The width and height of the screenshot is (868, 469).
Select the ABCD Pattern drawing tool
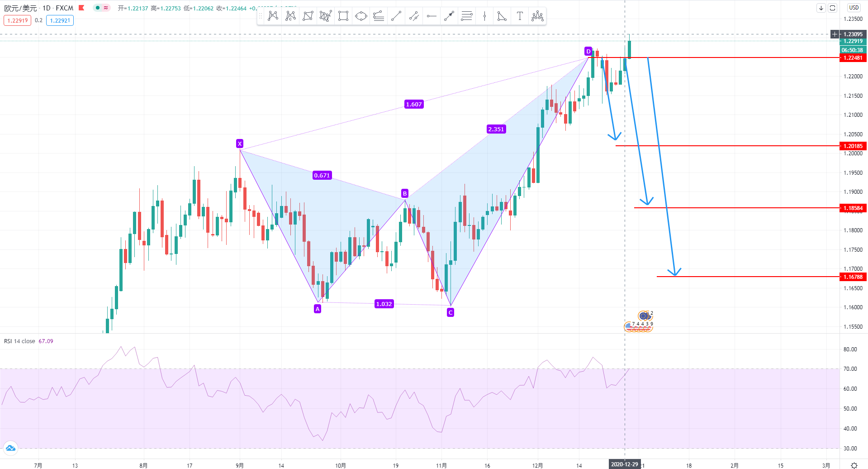[x=308, y=16]
